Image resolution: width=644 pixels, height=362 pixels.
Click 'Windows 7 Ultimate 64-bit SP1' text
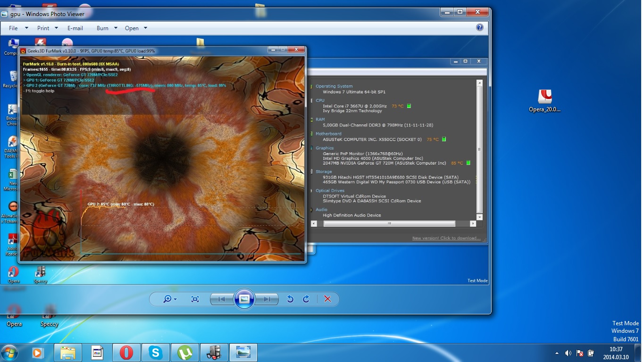354,92
